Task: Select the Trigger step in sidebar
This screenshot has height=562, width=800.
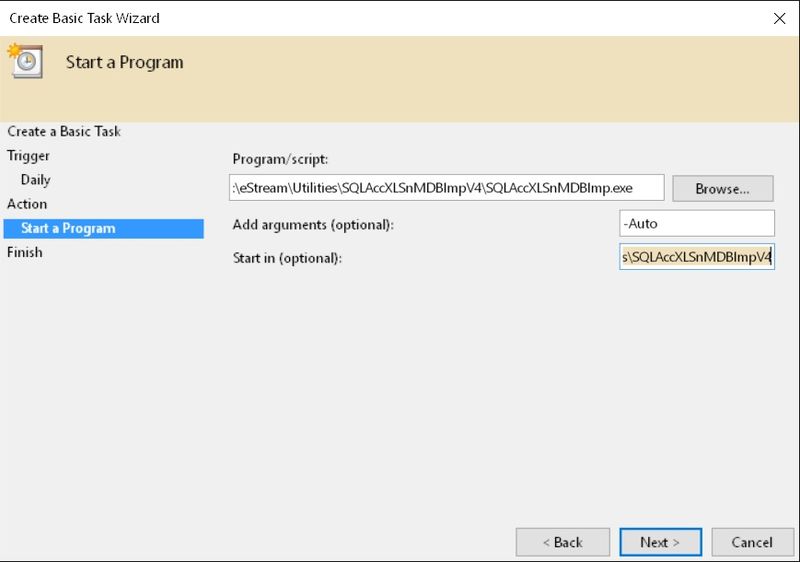Action: (x=28, y=156)
